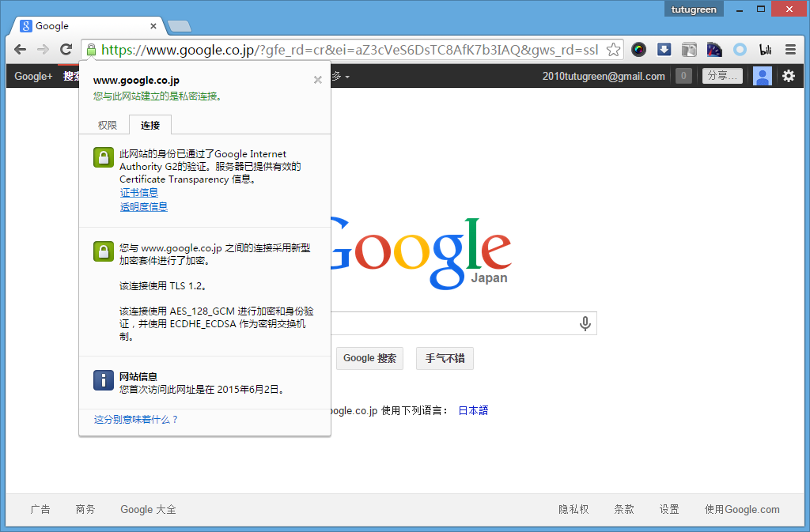
Task: Open the Google 大全 footer link
Action: point(148,509)
